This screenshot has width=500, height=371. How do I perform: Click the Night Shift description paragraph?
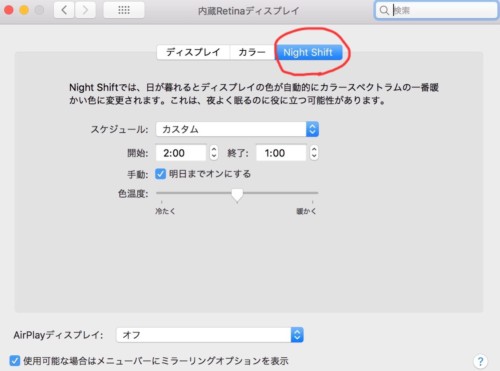pyautogui.click(x=254, y=94)
